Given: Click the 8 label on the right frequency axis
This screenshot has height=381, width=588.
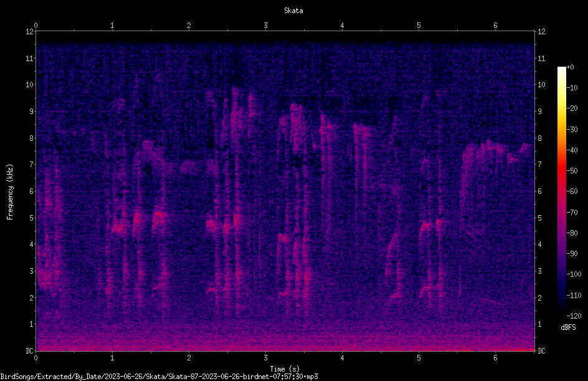Looking at the screenshot, I should [x=539, y=138].
